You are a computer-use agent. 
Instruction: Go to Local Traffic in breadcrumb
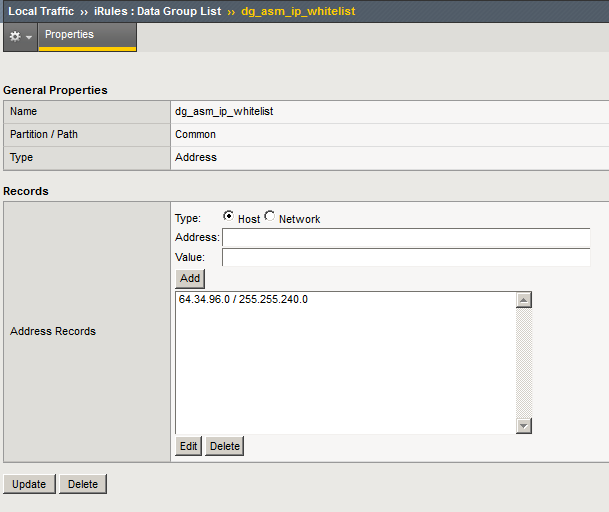point(41,11)
